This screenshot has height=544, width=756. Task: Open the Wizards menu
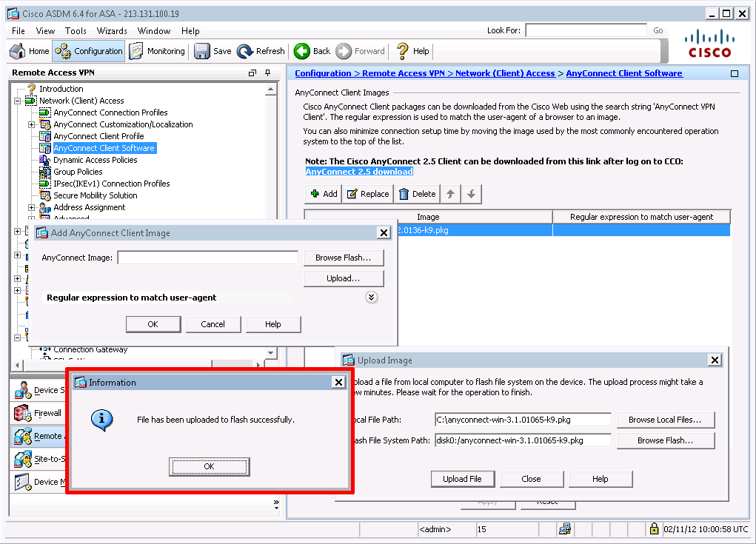click(112, 31)
